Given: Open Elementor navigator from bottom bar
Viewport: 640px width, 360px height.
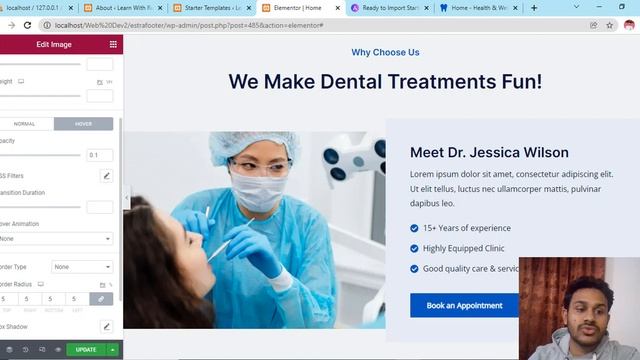Looking at the screenshot, I should (x=9, y=350).
